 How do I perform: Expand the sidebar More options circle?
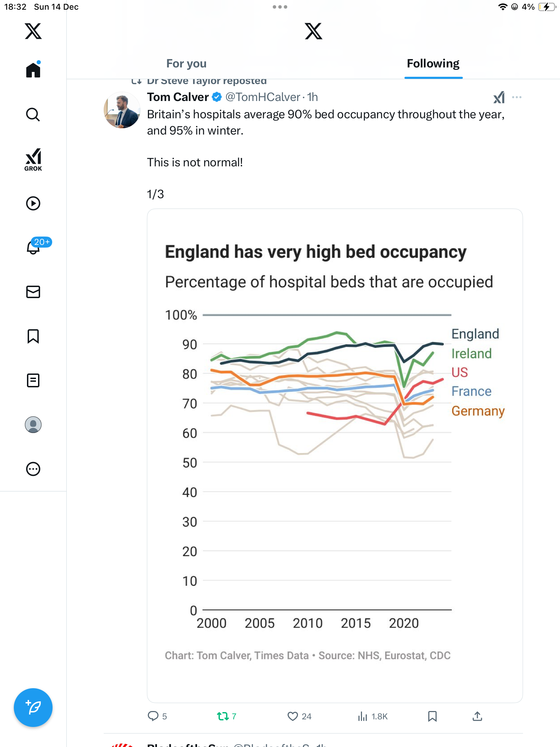point(33,469)
